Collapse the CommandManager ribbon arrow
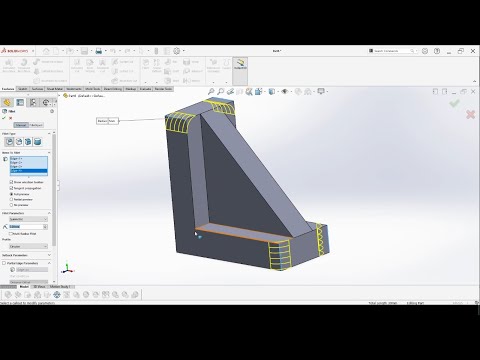Viewport: 480px width, 360px height. [474, 81]
